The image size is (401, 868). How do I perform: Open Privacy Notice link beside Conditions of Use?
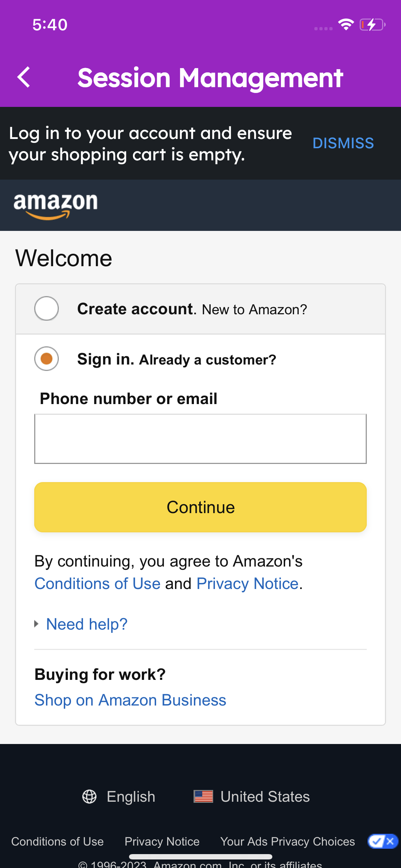click(247, 584)
